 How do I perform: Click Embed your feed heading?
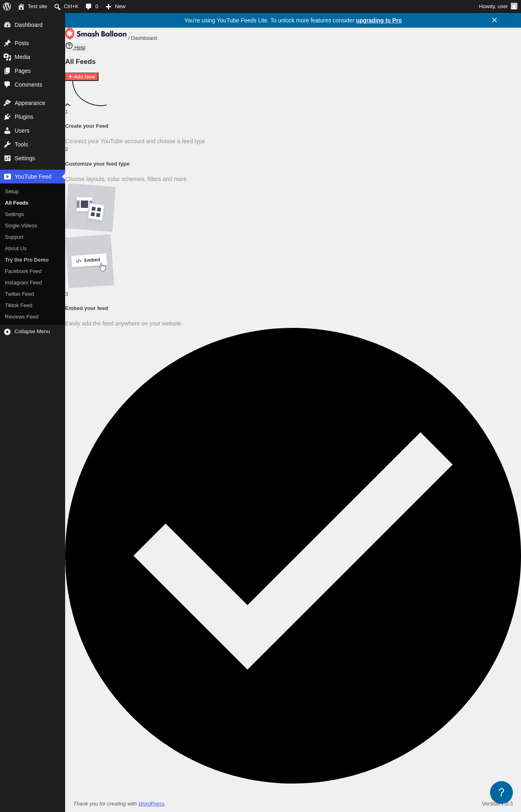87,308
